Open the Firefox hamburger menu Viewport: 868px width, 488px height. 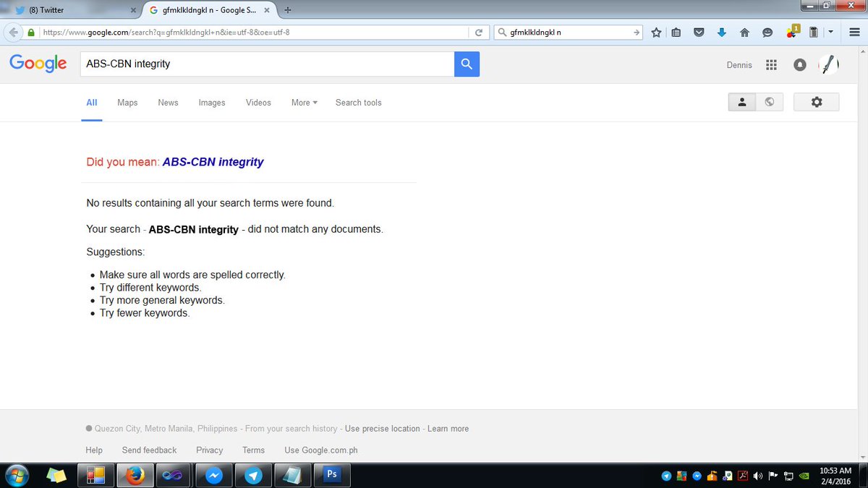(x=854, y=33)
